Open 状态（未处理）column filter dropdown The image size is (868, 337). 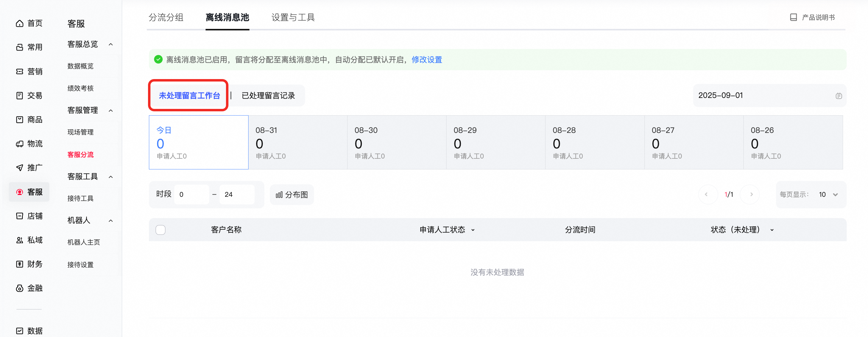(x=772, y=230)
